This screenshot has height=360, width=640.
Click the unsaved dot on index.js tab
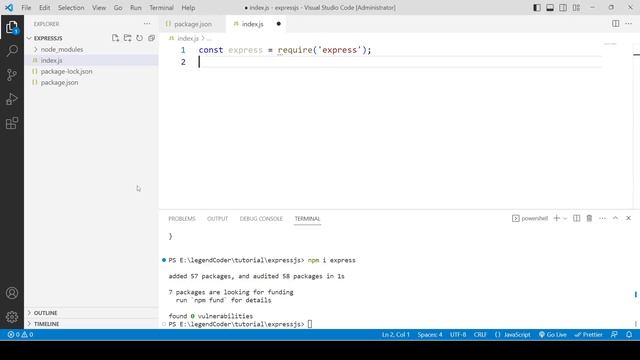pos(279,24)
